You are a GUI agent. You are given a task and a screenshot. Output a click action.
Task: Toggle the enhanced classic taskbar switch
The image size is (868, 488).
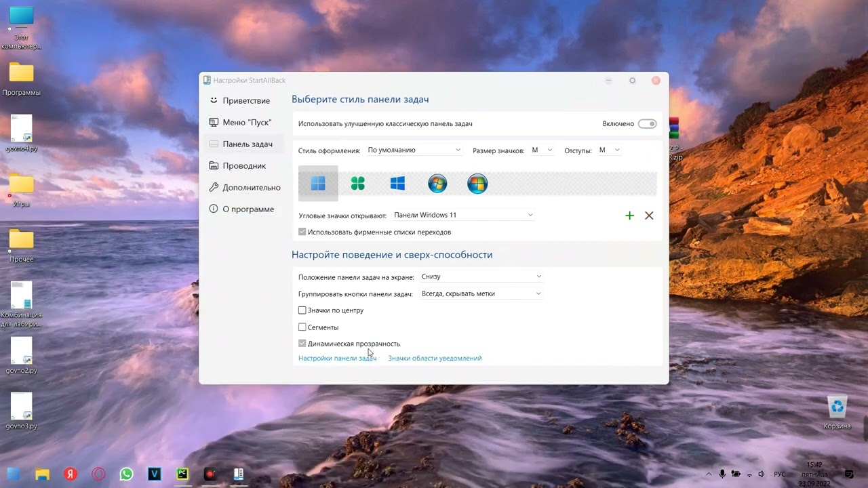648,124
